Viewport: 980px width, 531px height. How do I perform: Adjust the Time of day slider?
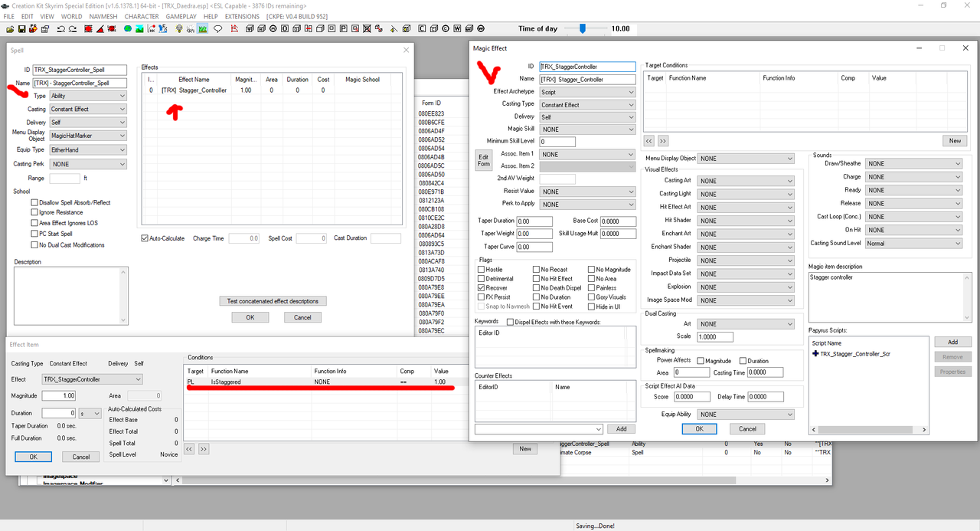coord(583,28)
